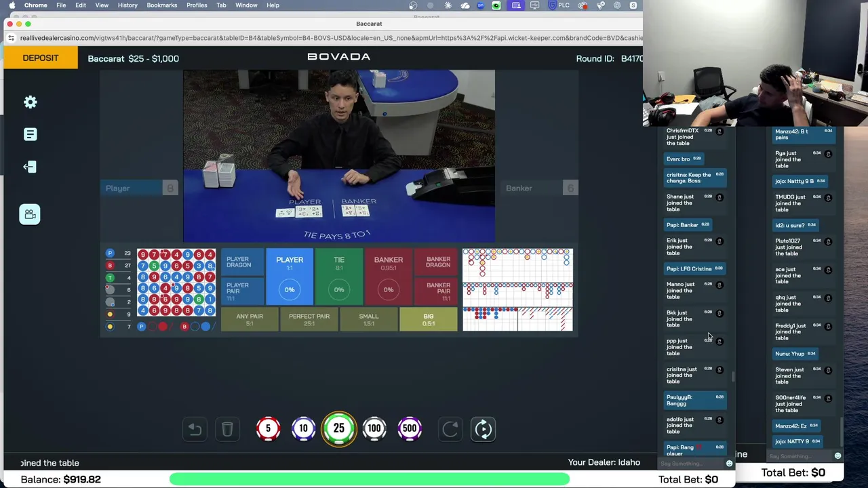Bet on BANKER 0.95:1
Screen dimensions: 868x488
[389, 277]
